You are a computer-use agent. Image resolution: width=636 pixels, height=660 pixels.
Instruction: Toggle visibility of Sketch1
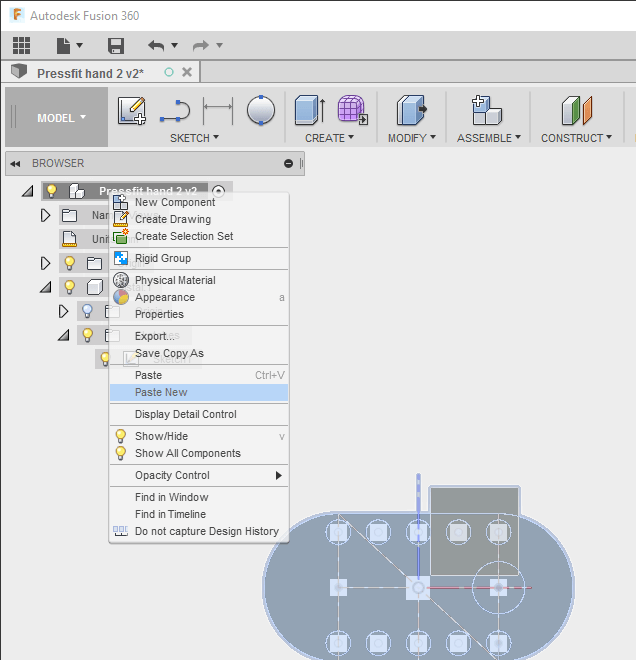104,359
